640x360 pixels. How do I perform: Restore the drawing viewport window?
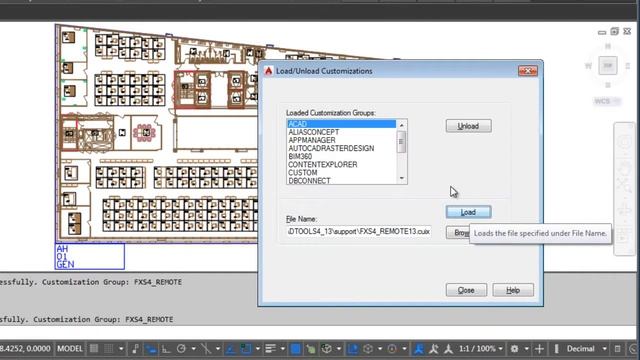pos(615,31)
